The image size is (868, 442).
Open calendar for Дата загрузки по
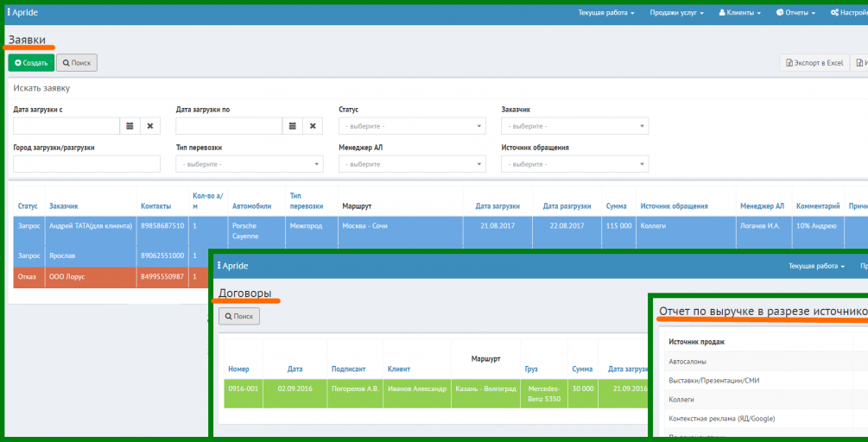point(293,126)
